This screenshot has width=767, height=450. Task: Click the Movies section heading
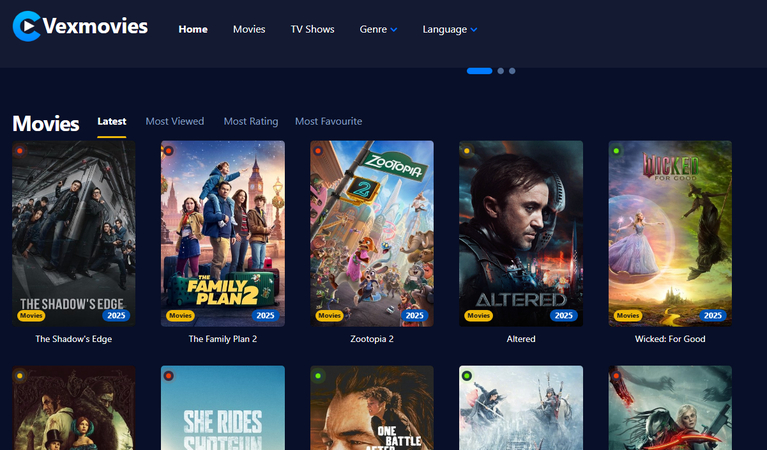point(45,124)
